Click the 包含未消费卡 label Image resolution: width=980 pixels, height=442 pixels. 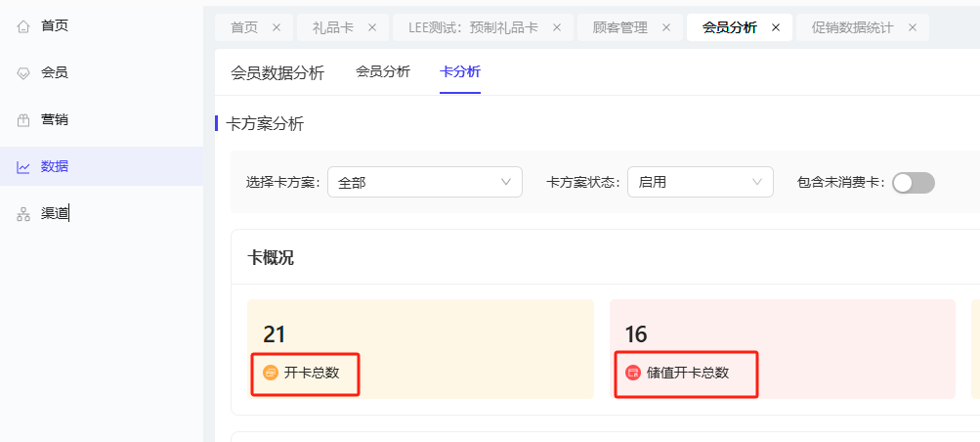(x=838, y=183)
